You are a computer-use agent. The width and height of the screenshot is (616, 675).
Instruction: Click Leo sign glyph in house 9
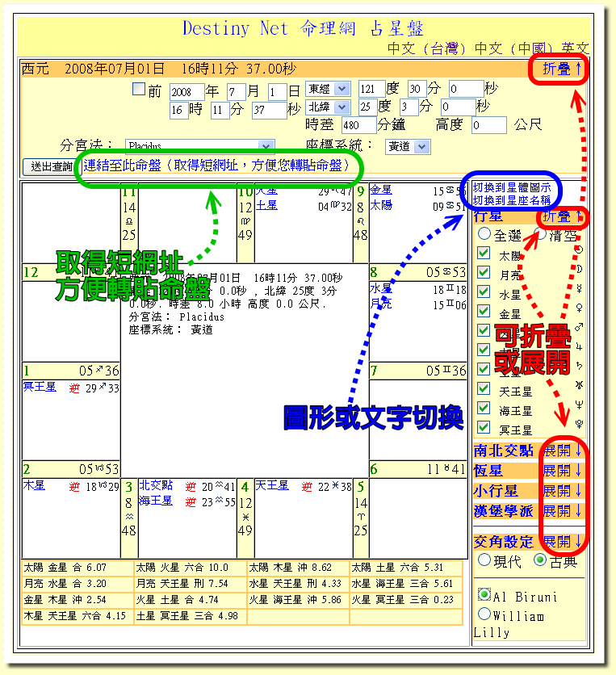coord(361,221)
